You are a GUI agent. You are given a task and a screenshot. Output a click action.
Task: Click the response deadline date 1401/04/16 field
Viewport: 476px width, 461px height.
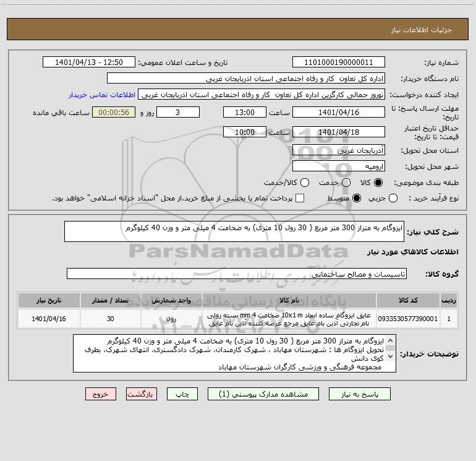pos(339,112)
